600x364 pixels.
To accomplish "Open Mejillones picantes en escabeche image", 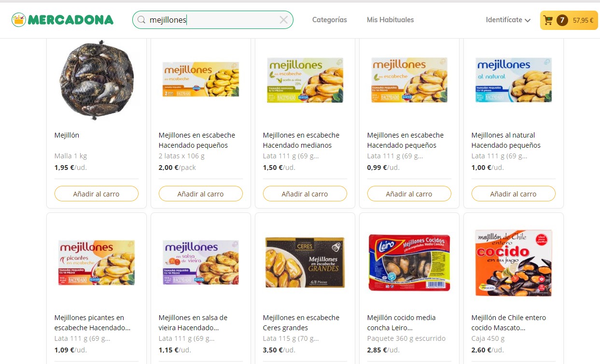I will point(96,262).
